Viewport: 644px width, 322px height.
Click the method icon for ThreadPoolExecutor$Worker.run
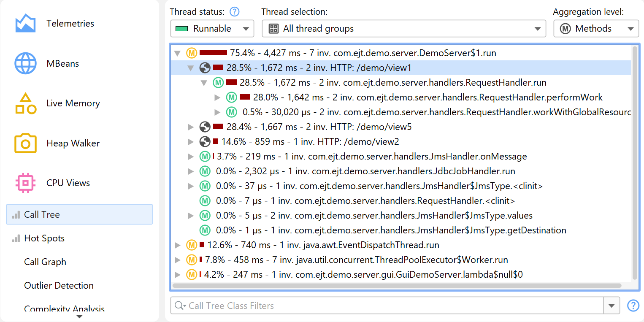(x=192, y=260)
